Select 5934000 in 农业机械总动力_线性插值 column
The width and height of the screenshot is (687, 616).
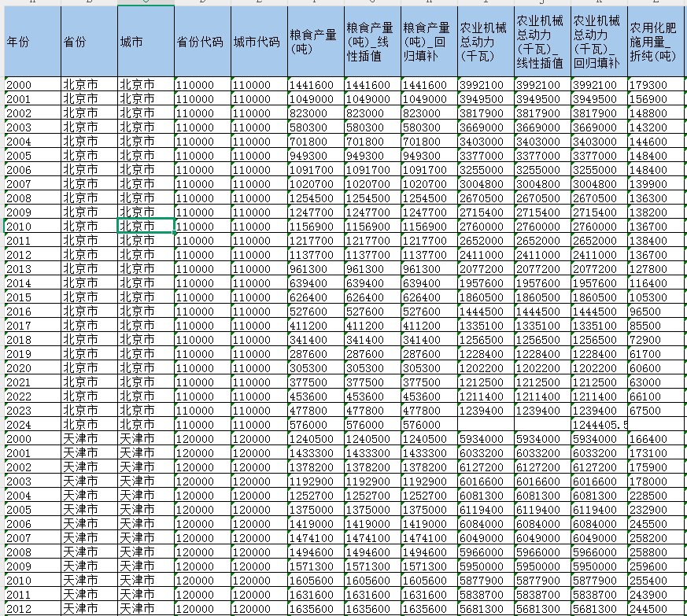[x=542, y=438]
